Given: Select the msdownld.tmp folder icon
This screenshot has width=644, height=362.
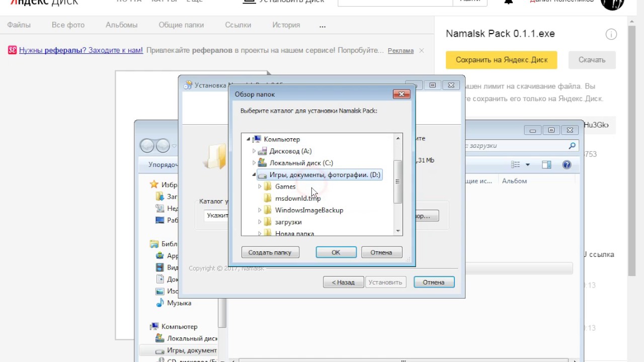Looking at the screenshot, I should [268, 198].
